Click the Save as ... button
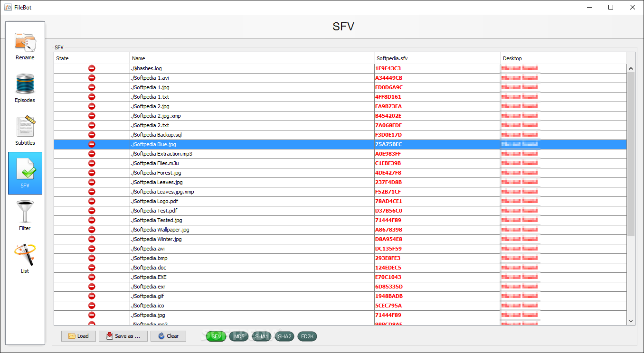Image resolution: width=644 pixels, height=353 pixels. coord(123,336)
